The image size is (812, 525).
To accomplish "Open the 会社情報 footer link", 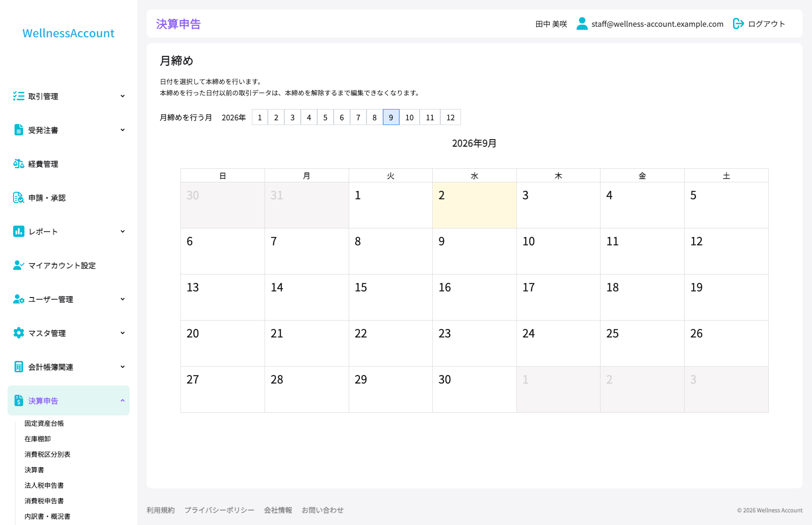I will coord(278,510).
